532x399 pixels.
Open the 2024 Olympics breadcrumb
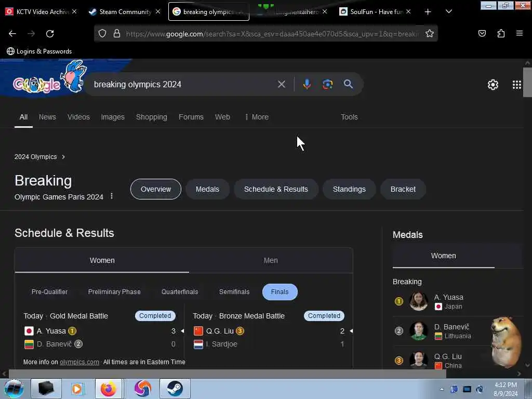[x=39, y=157]
